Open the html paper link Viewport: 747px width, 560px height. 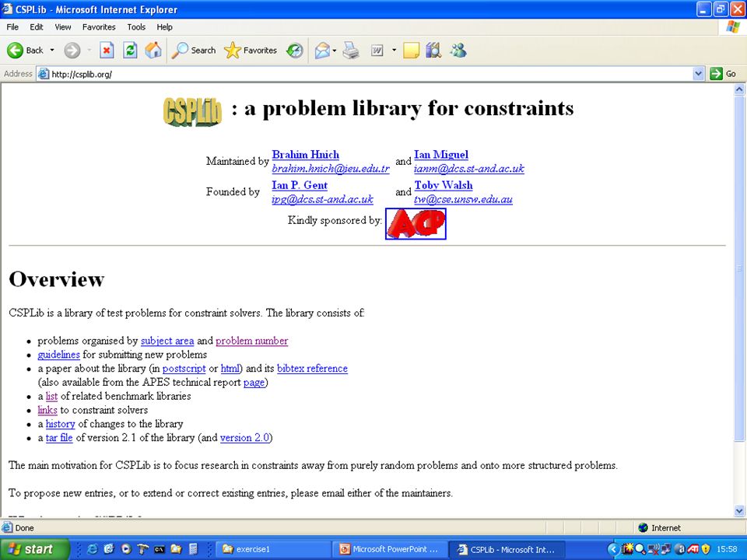(230, 369)
